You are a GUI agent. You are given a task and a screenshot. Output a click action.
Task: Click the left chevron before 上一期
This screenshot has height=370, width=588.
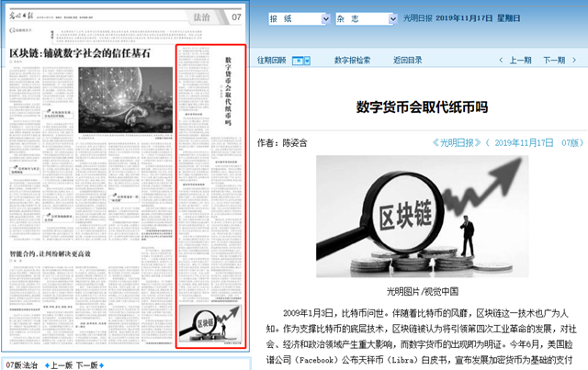point(502,61)
